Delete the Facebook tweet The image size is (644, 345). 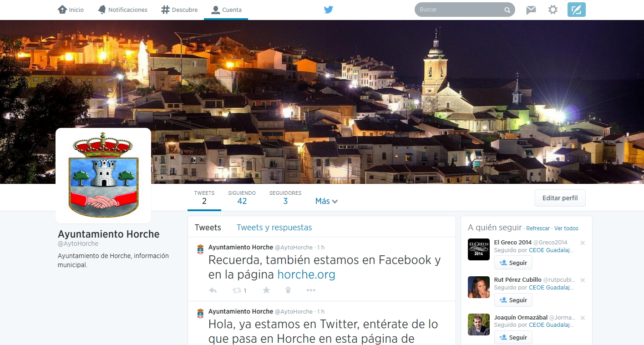coord(288,290)
